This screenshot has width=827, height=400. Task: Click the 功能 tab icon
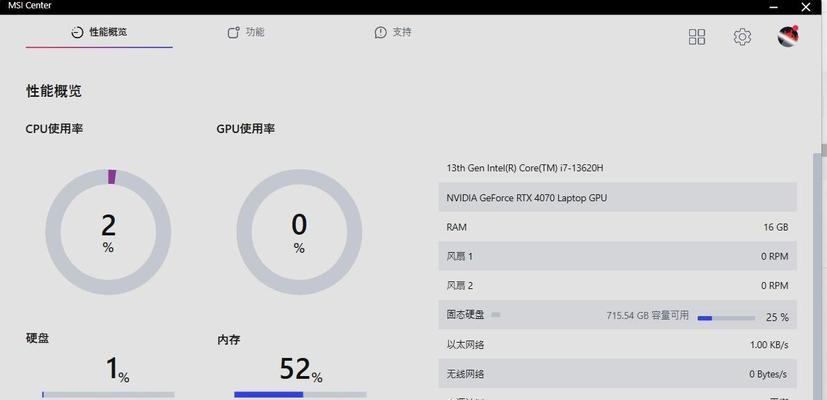pyautogui.click(x=233, y=33)
